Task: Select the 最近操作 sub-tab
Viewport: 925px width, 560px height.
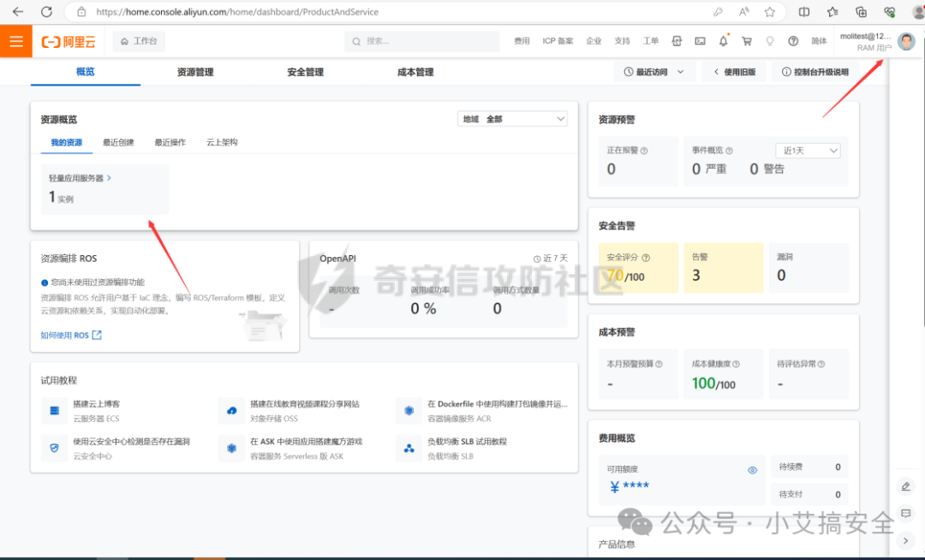Action: pyautogui.click(x=170, y=143)
